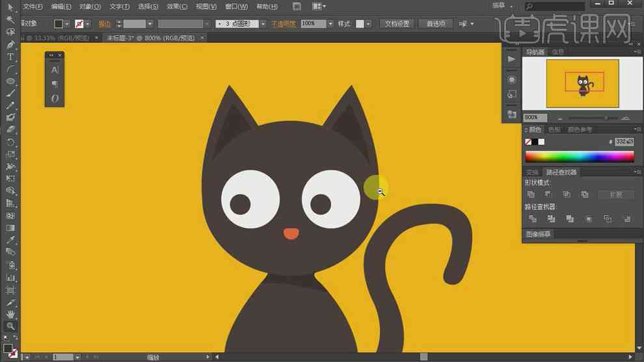
Task: Select the Hand tool
Action: pos(10,315)
